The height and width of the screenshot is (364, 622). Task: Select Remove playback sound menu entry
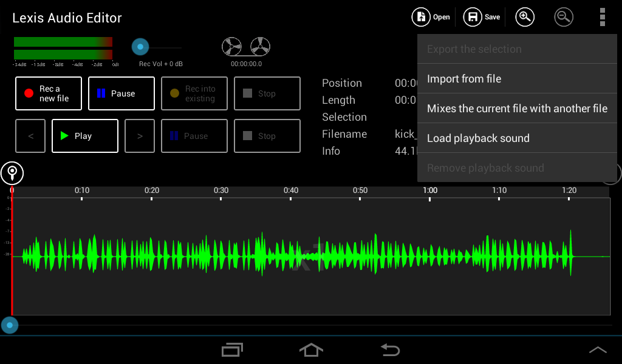[518, 167]
